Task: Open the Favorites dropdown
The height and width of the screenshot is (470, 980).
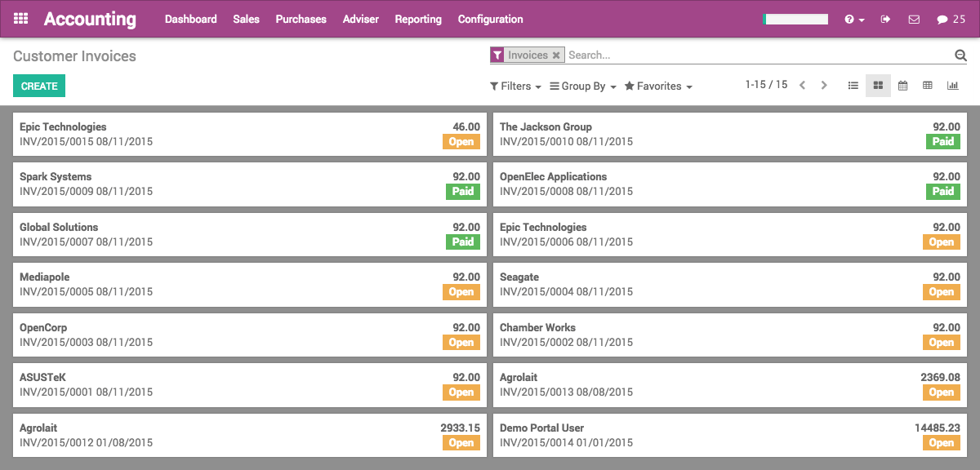Action: coord(658,86)
